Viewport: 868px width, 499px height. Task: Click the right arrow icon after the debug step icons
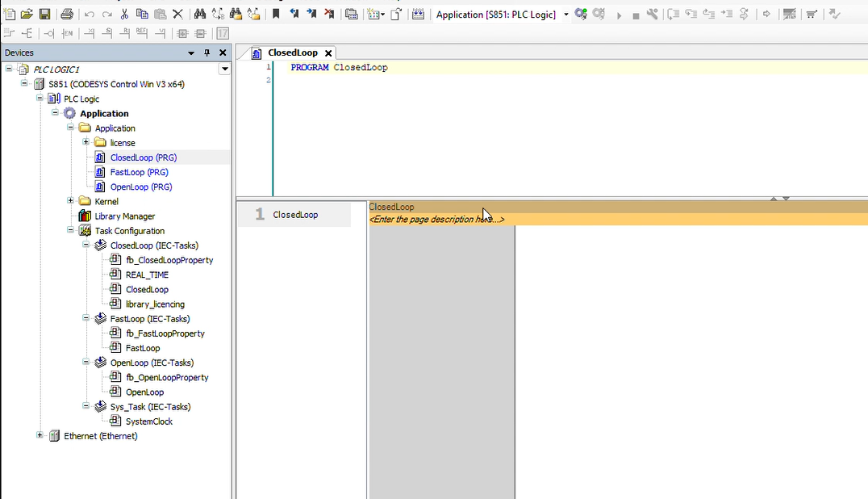click(766, 15)
